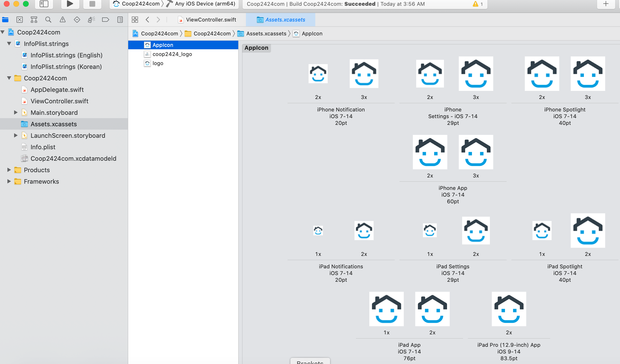Open the Find navigator magnifier icon
Viewport: 620px width, 364px height.
click(48, 20)
